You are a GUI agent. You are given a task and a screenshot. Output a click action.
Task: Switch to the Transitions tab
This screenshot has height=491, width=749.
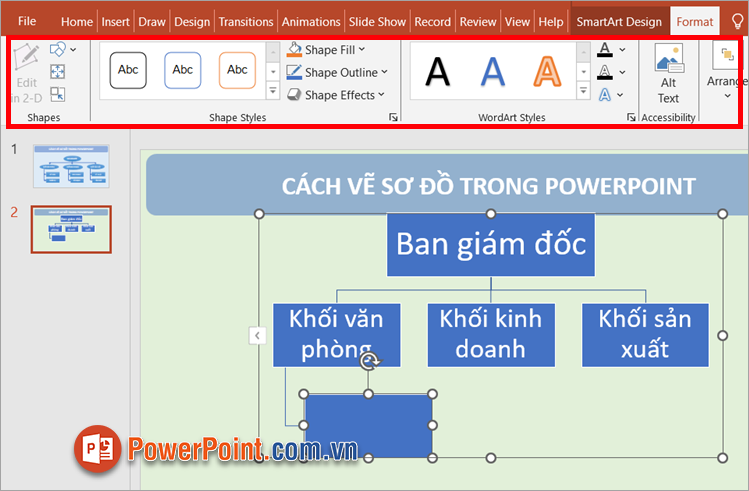(246, 22)
